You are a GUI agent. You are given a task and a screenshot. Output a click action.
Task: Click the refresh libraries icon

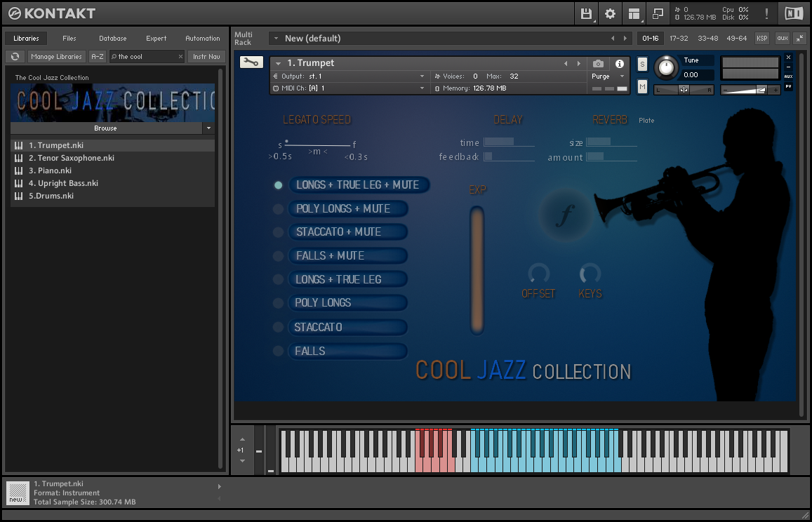pos(15,56)
